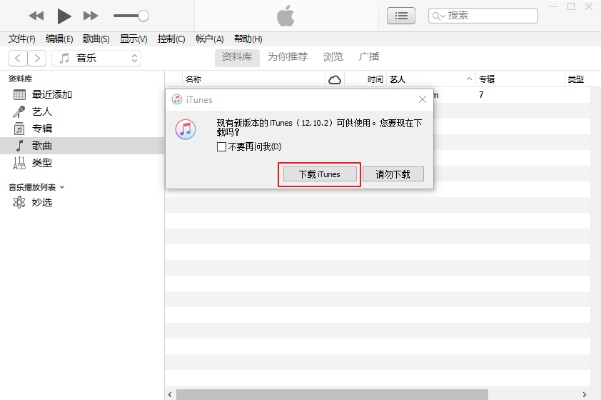Open 艺人 in the library sidebar
The height and width of the screenshot is (400, 601).
click(x=41, y=111)
